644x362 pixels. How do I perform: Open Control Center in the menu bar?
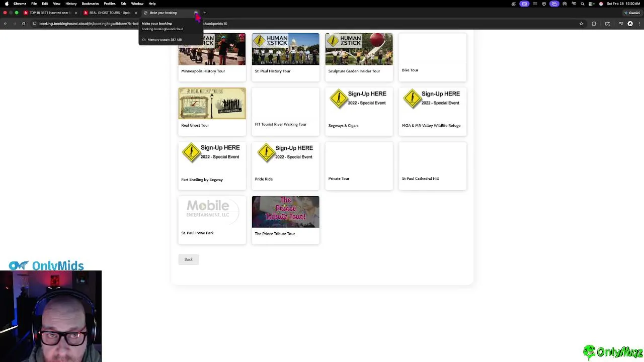coord(591,4)
